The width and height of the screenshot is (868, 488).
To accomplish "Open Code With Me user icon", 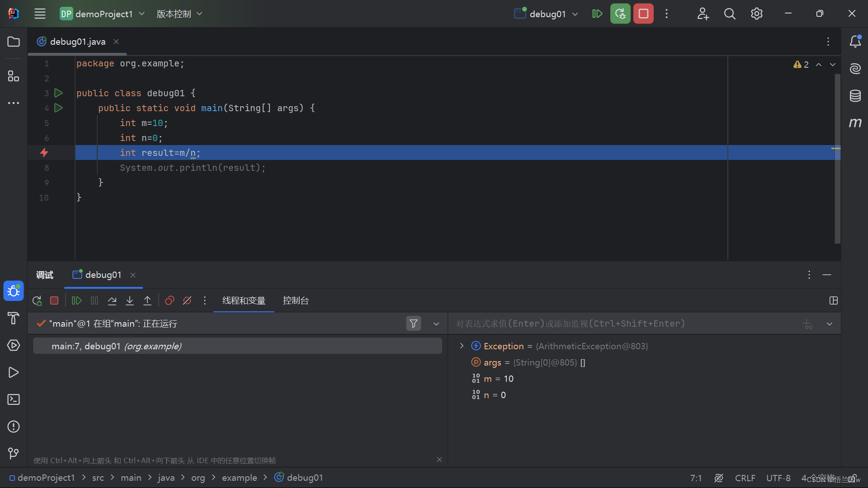I will pyautogui.click(x=703, y=14).
